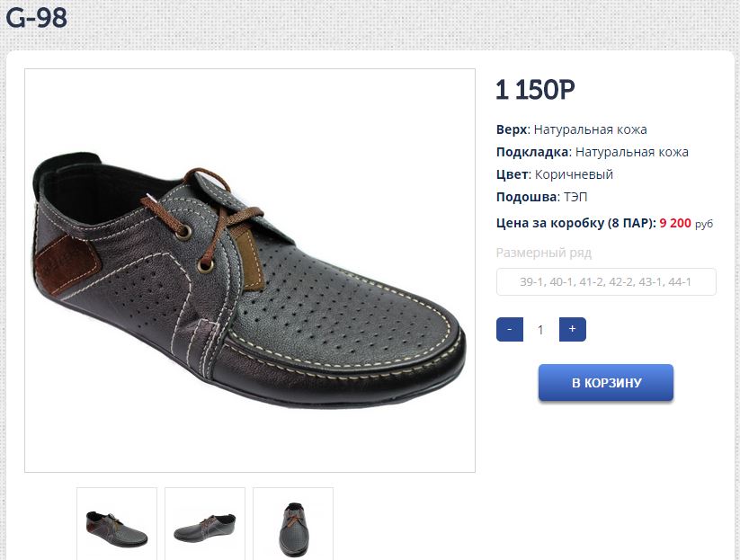The image size is (740, 560).
Task: Click the 1 150Р price
Action: coord(535,90)
